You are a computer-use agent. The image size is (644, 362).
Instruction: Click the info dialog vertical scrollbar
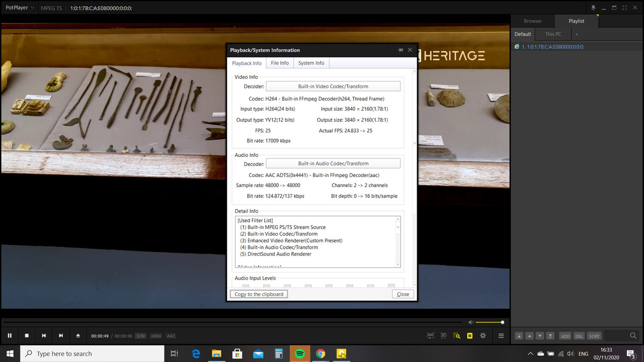[415, 178]
